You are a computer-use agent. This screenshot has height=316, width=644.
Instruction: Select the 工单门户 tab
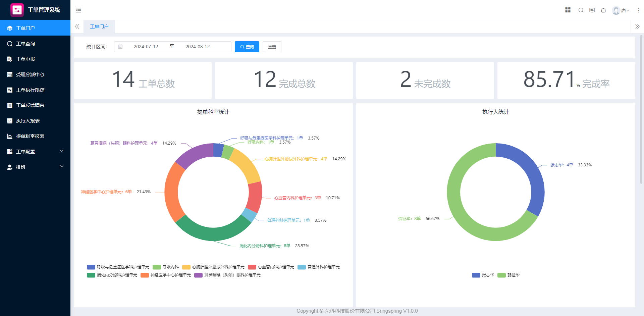pyautogui.click(x=99, y=27)
